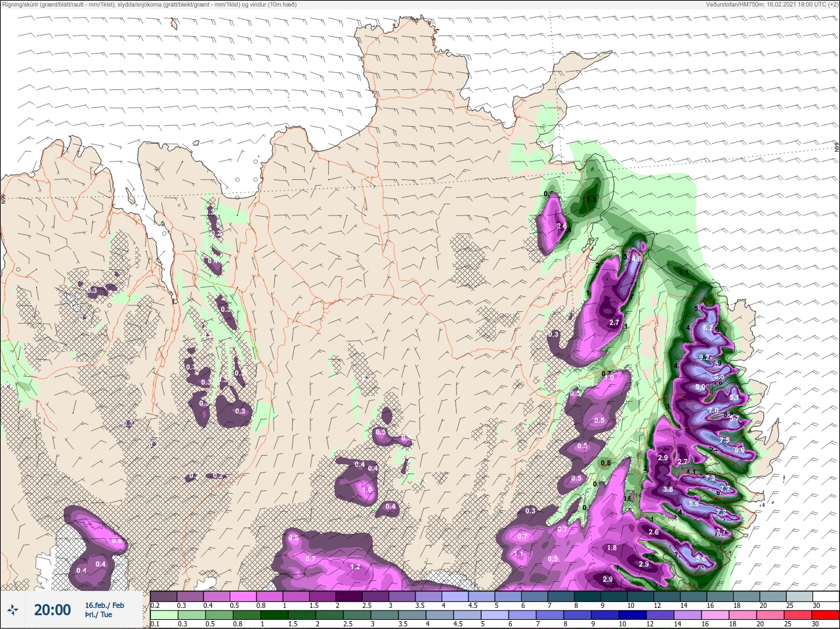Select the pale blue rain swatch labeled 5
This screenshot has width=840, height=629.
(493, 615)
